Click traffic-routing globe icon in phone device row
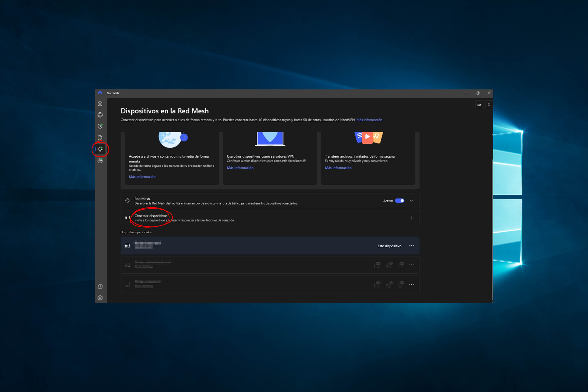The height and width of the screenshot is (392, 588). (x=389, y=285)
